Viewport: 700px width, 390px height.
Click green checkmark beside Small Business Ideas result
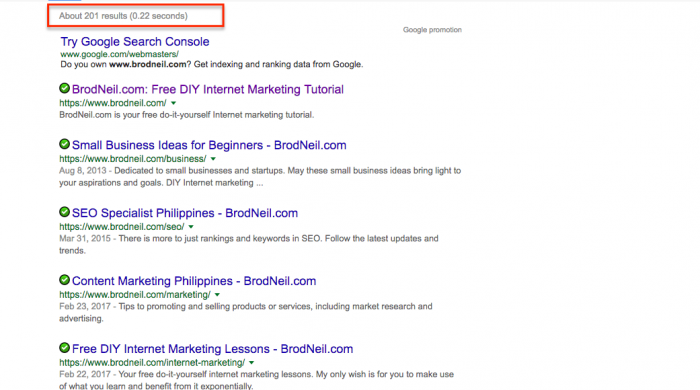64,144
